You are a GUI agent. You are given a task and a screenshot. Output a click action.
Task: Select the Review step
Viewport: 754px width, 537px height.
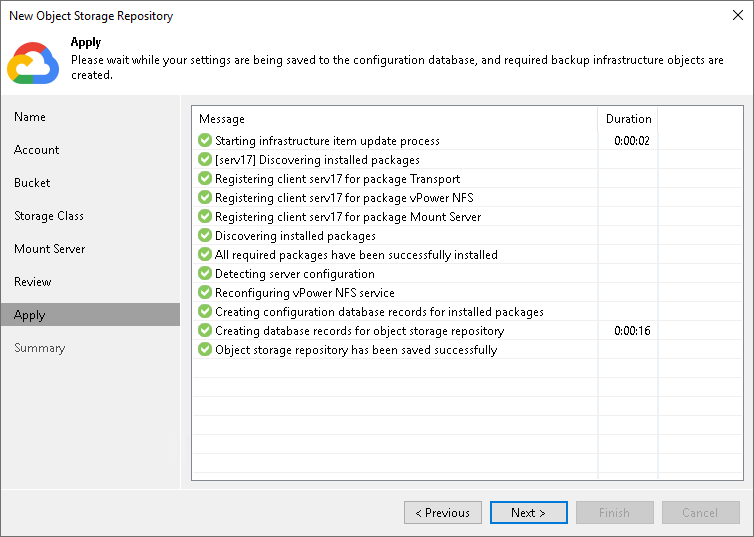coord(33,282)
